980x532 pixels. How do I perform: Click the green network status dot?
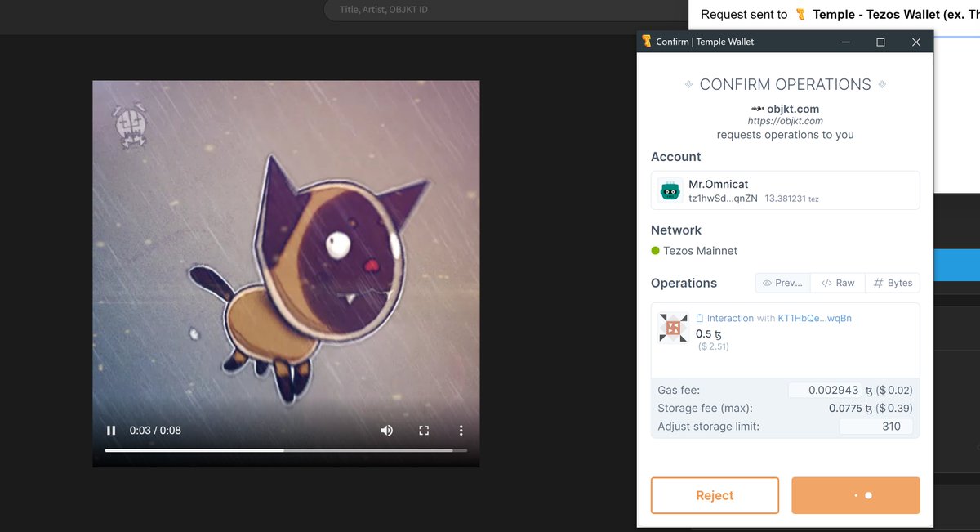(x=655, y=251)
